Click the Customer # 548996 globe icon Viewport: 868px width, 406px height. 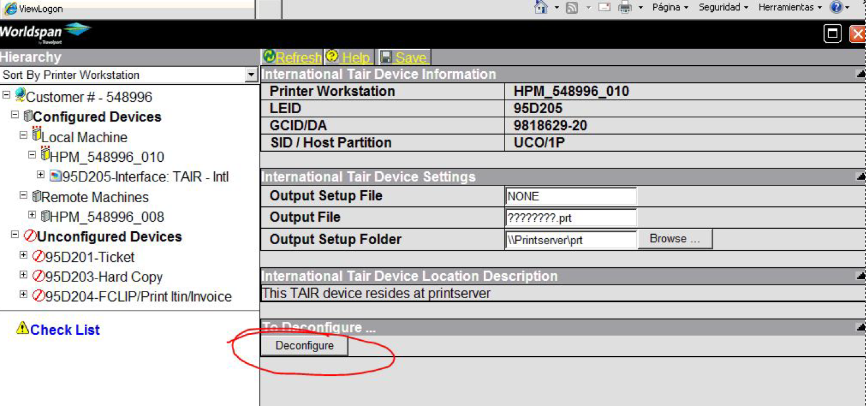tap(20, 96)
